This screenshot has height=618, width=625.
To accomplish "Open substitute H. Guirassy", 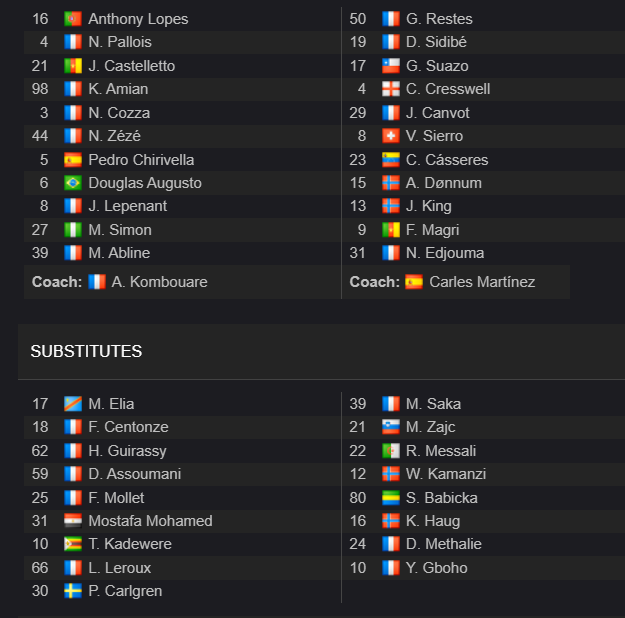I will coord(127,451).
